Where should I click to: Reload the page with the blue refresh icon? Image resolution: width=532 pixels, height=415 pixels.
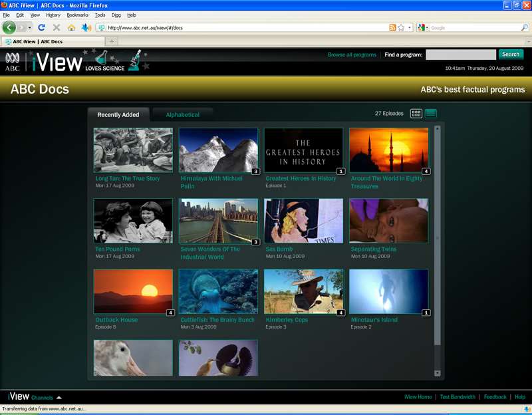pos(41,27)
